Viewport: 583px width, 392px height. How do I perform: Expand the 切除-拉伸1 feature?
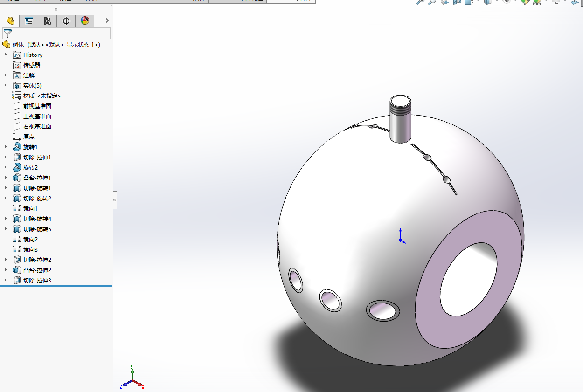pyautogui.click(x=6, y=158)
